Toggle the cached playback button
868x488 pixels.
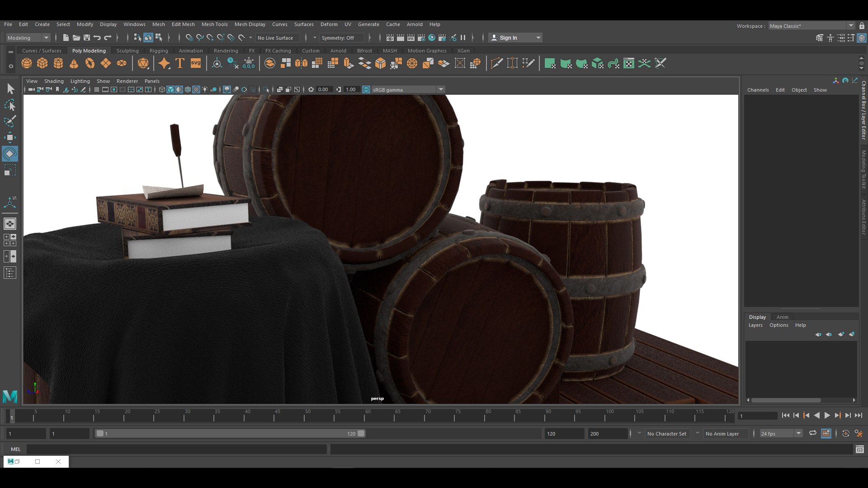826,433
